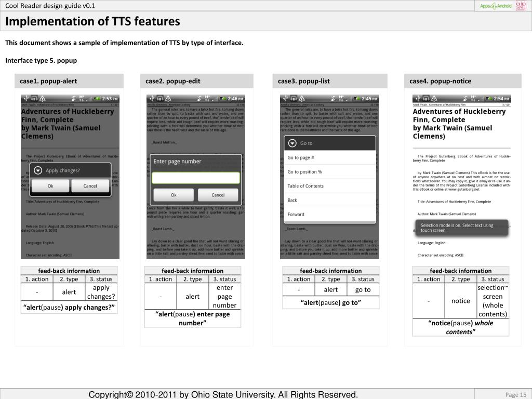Click 'apply changes?' status cell in case1 table

coord(101,292)
